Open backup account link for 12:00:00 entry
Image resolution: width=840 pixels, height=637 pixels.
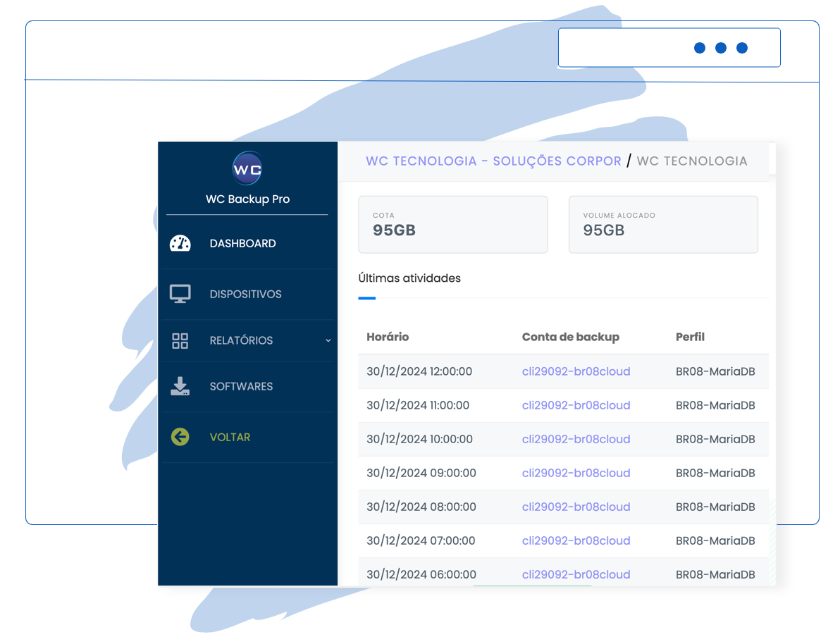(576, 371)
